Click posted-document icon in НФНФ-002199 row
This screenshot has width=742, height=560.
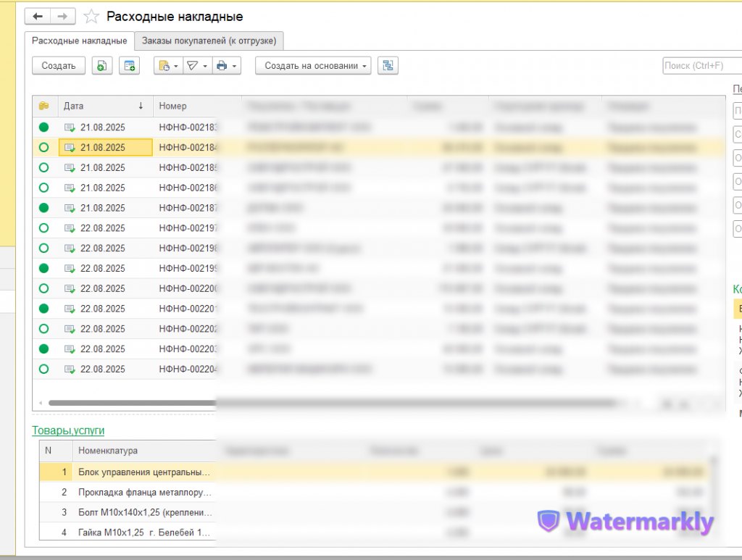(70, 269)
